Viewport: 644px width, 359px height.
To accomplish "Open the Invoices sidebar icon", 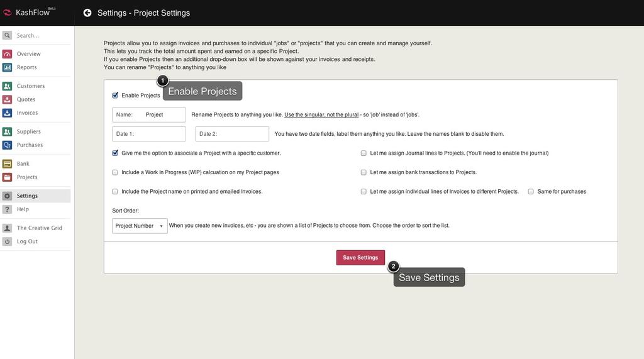I will [7, 113].
